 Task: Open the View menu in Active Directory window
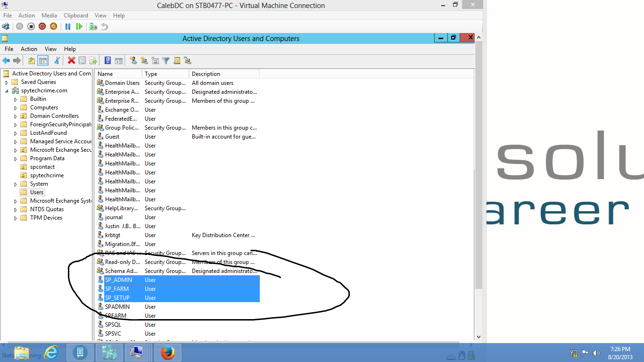[x=50, y=49]
